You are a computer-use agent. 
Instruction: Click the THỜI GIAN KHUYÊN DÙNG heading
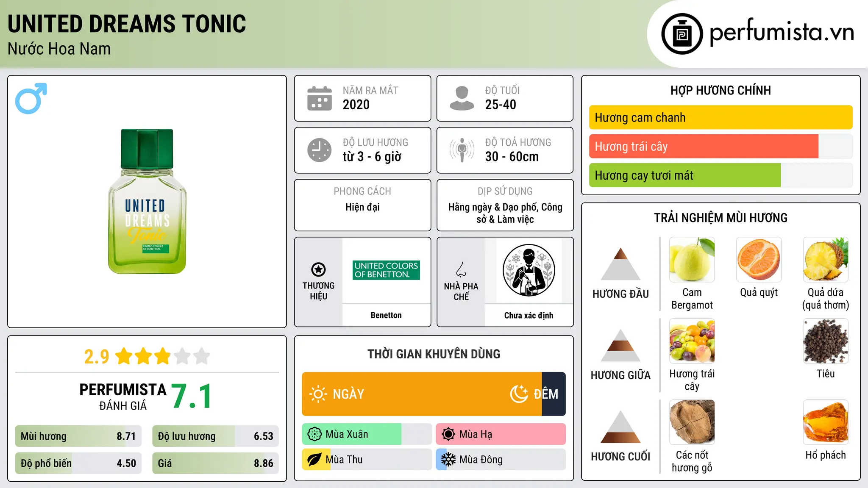pyautogui.click(x=434, y=354)
